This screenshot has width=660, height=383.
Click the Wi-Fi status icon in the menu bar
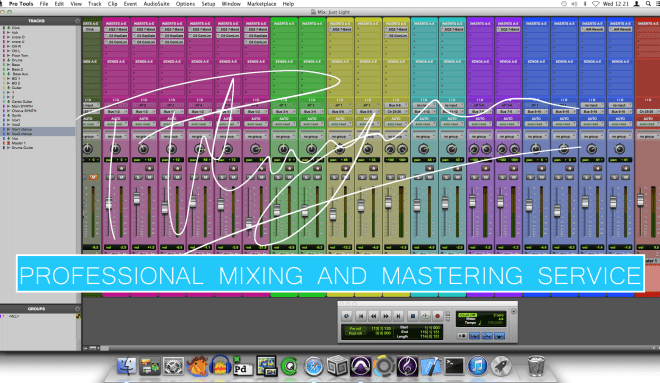596,3
